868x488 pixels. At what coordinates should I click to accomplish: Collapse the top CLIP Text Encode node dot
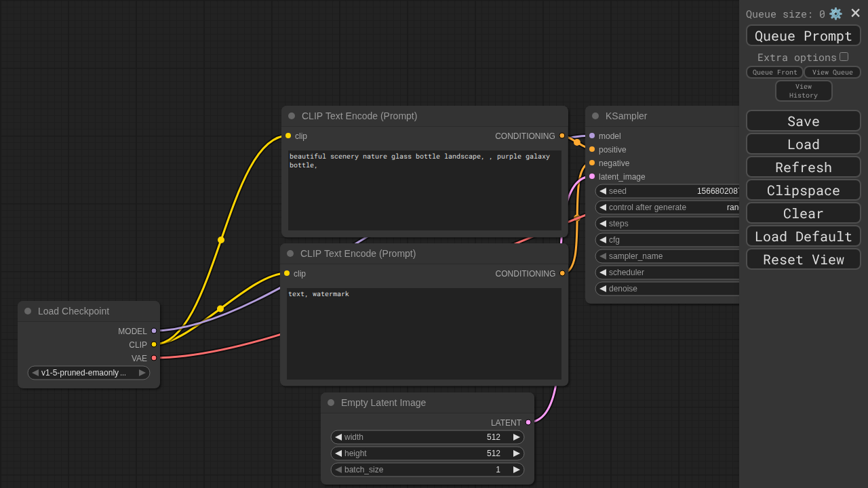(292, 116)
